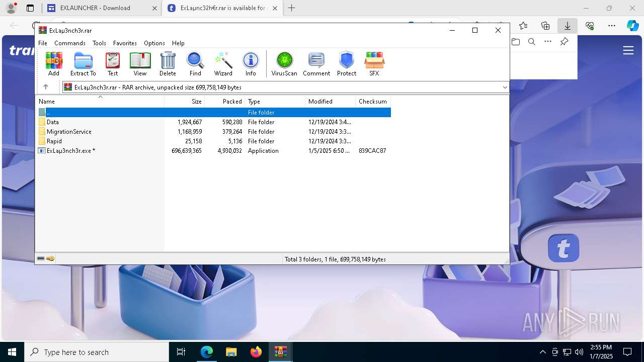This screenshot has width=644, height=362.
Task: Click the Find magnifier icon
Action: pos(195,64)
